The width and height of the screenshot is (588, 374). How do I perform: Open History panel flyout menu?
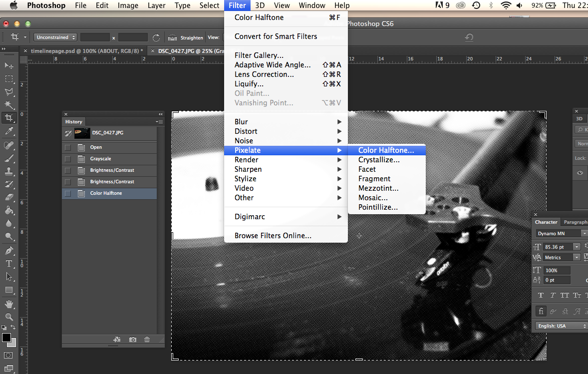coord(159,121)
